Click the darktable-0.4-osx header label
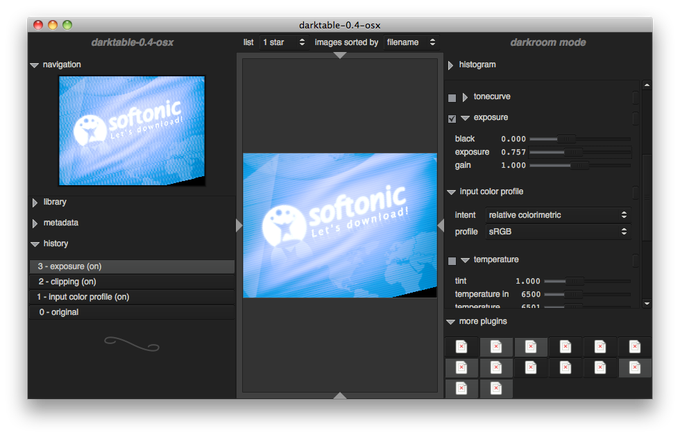Viewport: 680px width, 437px height. click(x=132, y=42)
